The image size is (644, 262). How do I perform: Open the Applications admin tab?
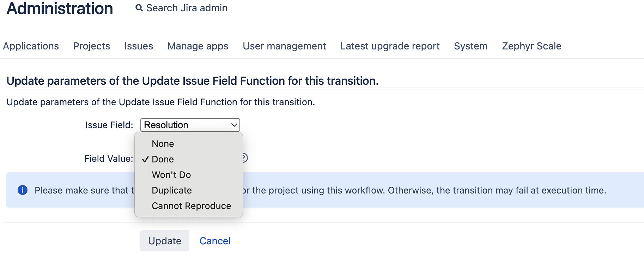coord(31,46)
